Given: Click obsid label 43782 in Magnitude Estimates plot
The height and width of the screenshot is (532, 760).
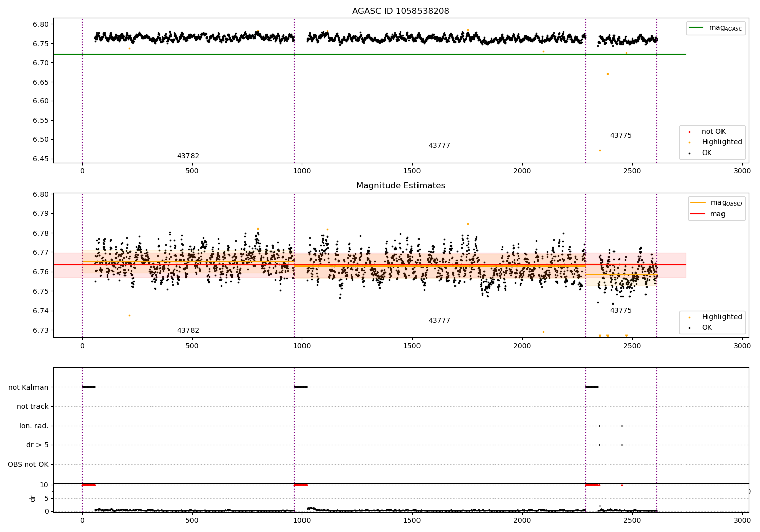Looking at the screenshot, I should click(x=188, y=331).
